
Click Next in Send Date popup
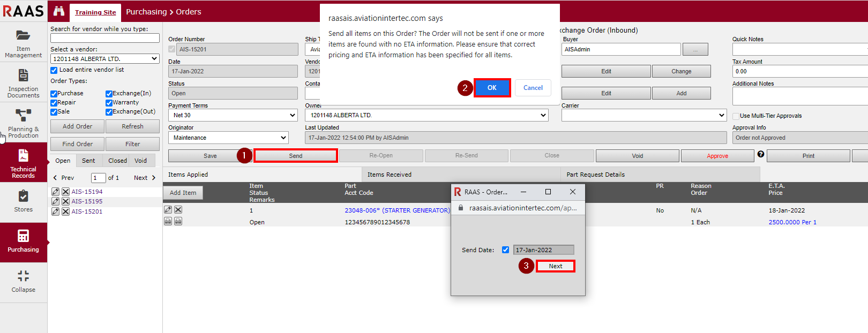pyautogui.click(x=555, y=266)
